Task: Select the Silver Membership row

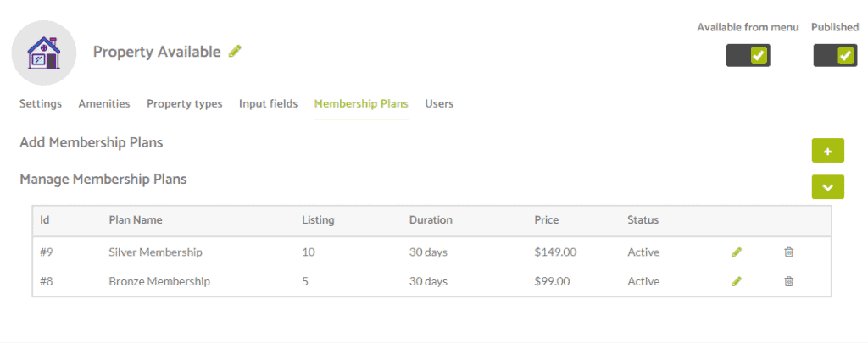Action: click(431, 252)
